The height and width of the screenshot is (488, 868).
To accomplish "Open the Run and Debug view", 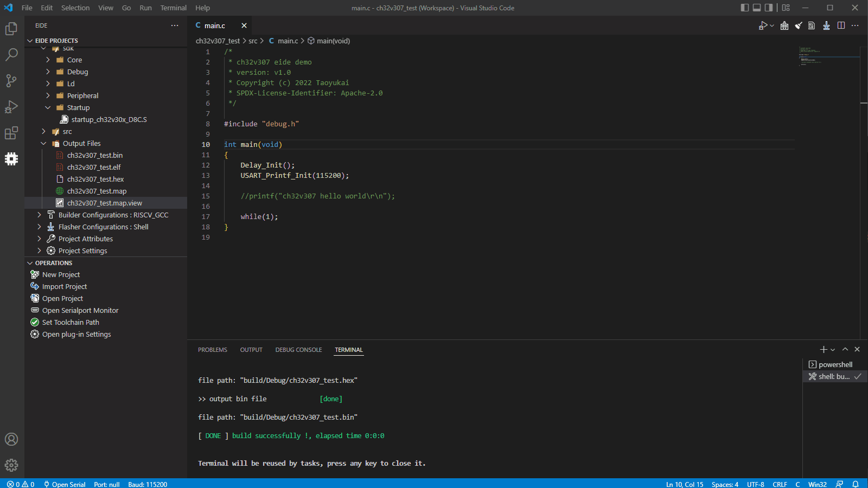I will 11,107.
